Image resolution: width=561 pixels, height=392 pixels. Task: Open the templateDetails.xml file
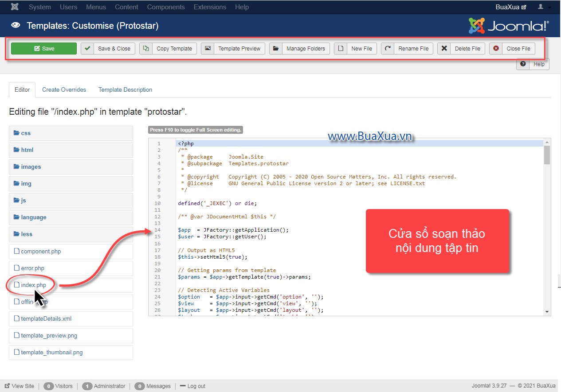[46, 318]
